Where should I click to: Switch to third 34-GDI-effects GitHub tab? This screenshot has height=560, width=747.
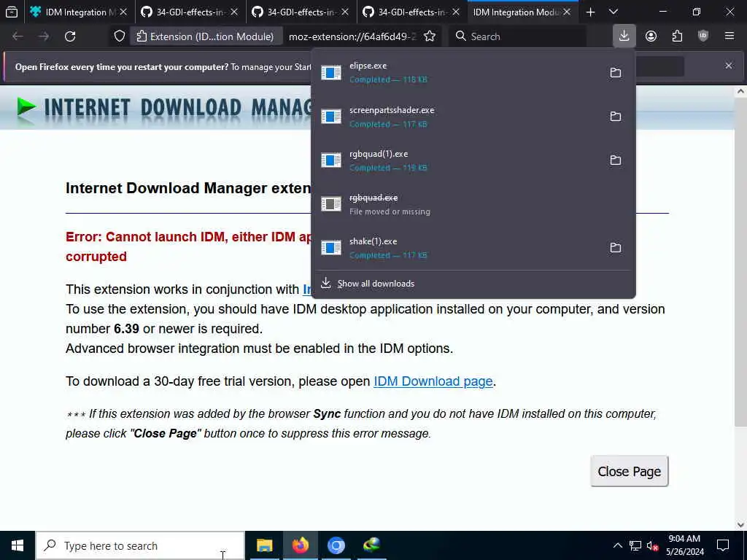coord(411,12)
